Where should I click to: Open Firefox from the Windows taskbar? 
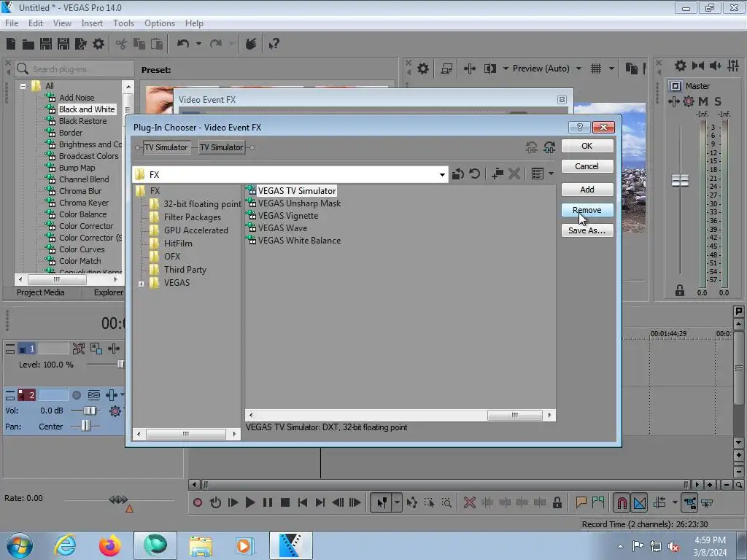click(x=109, y=545)
